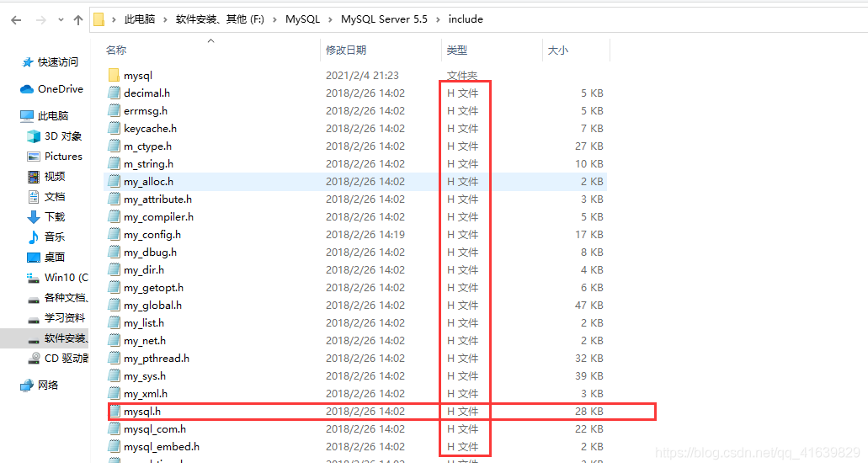Select the my_compiler.h file icon
The height and width of the screenshot is (468, 868).
point(114,217)
